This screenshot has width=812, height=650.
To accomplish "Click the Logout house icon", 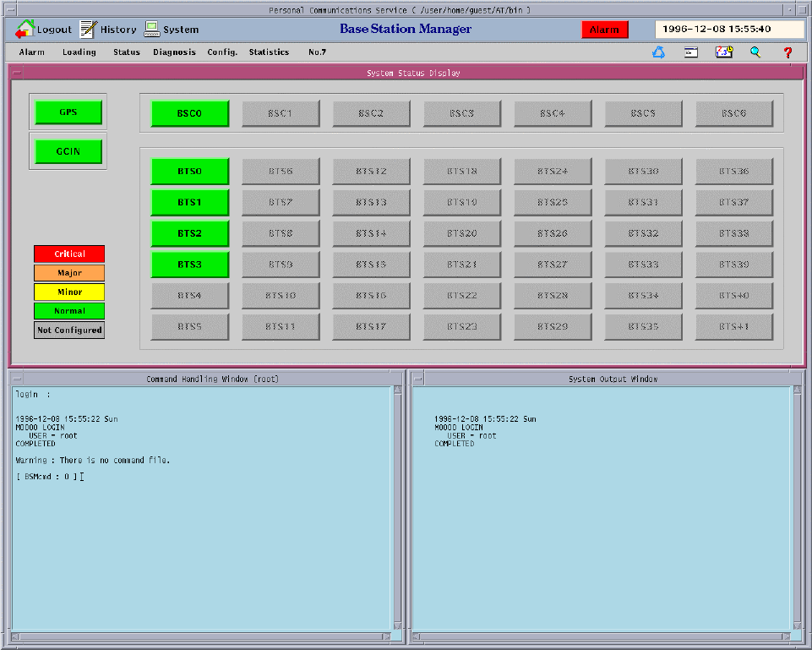I will coord(25,29).
